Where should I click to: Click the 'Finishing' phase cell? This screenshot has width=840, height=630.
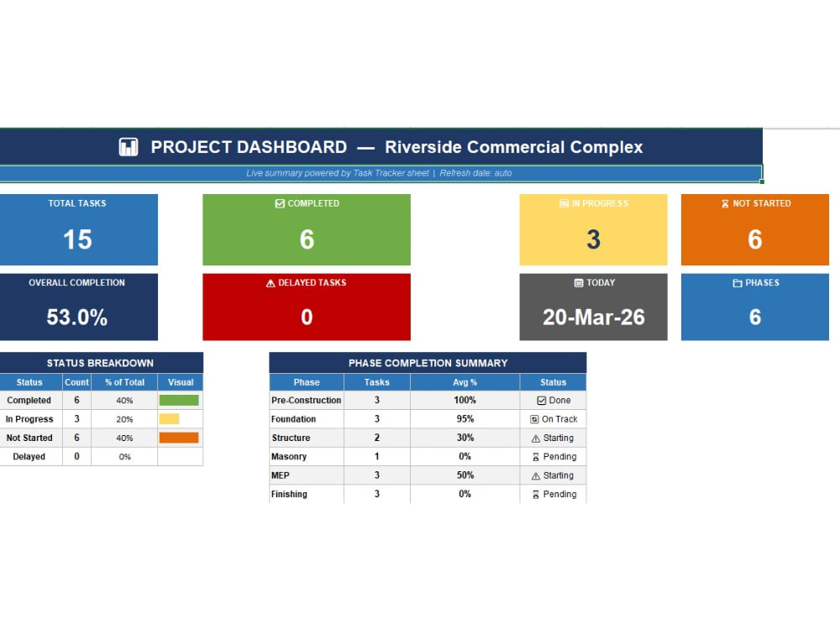[307, 494]
